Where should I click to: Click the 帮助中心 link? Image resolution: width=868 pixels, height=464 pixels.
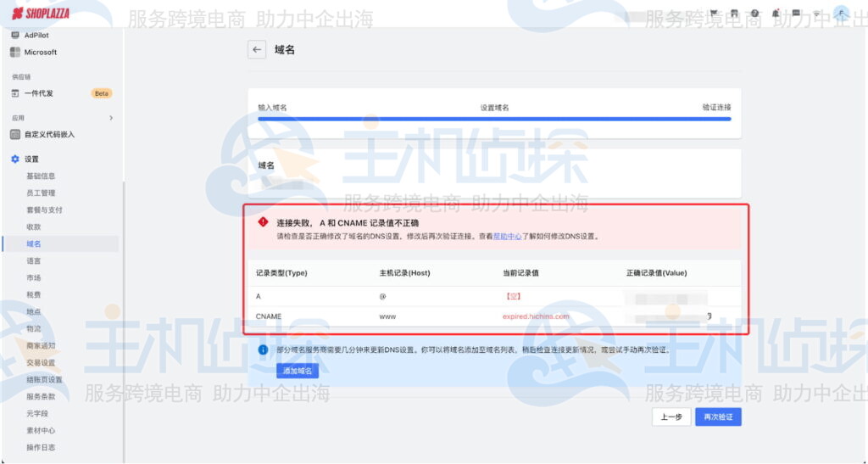tap(508, 236)
